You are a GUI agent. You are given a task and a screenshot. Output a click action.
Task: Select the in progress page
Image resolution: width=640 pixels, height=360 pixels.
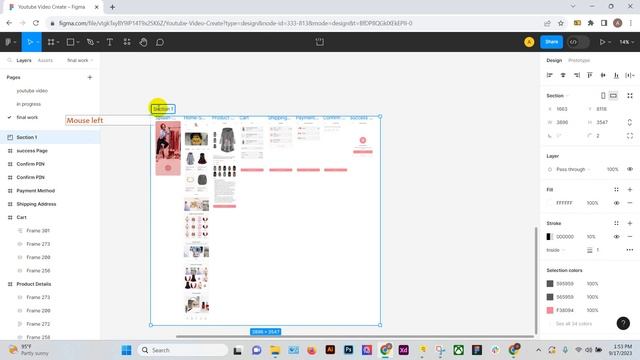point(29,104)
